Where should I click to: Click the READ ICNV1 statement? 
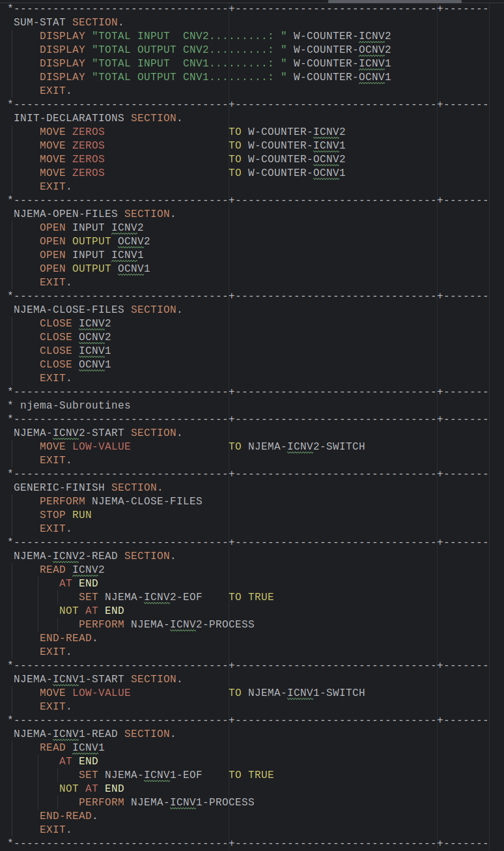(72, 747)
